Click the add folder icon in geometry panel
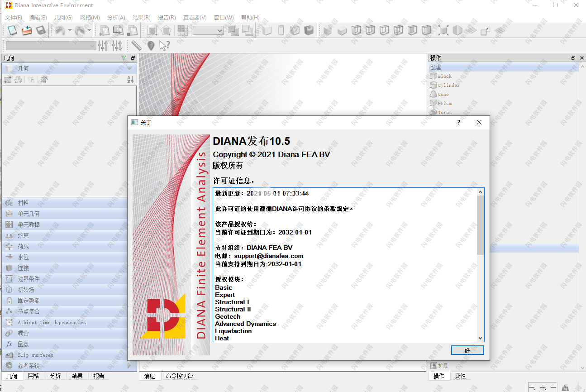The width and height of the screenshot is (586, 392). point(8,80)
